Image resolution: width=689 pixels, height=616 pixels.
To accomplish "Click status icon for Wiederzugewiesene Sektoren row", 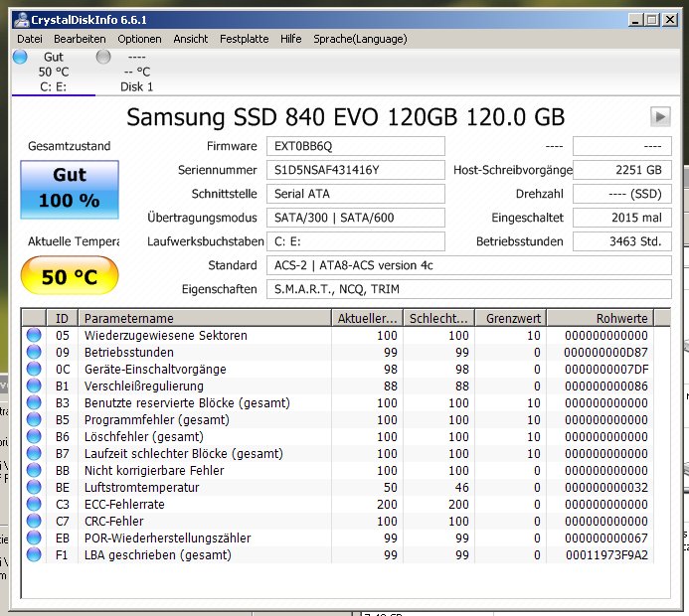I will click(x=34, y=335).
